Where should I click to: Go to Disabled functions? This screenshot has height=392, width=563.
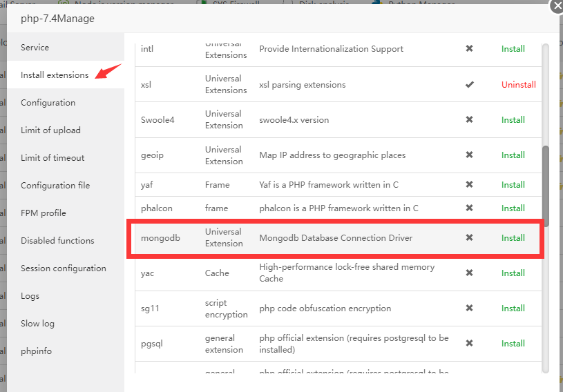[x=57, y=241]
